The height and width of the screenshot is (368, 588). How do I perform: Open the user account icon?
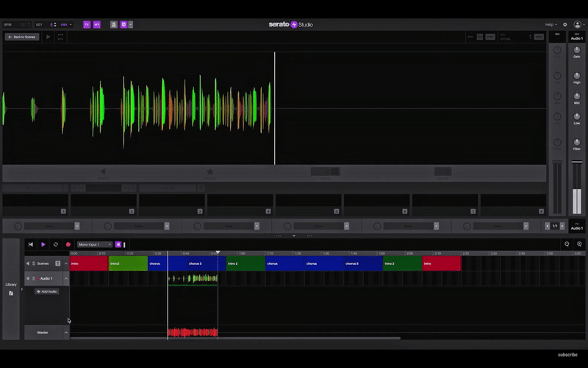tap(578, 24)
